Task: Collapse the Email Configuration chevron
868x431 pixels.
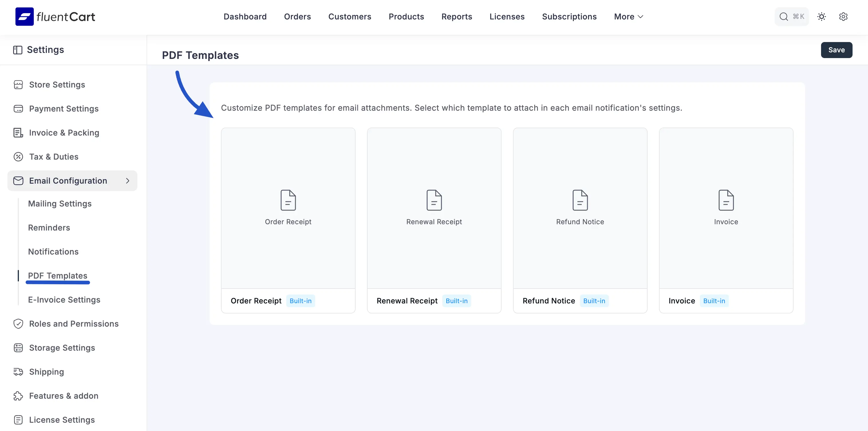Action: click(128, 181)
